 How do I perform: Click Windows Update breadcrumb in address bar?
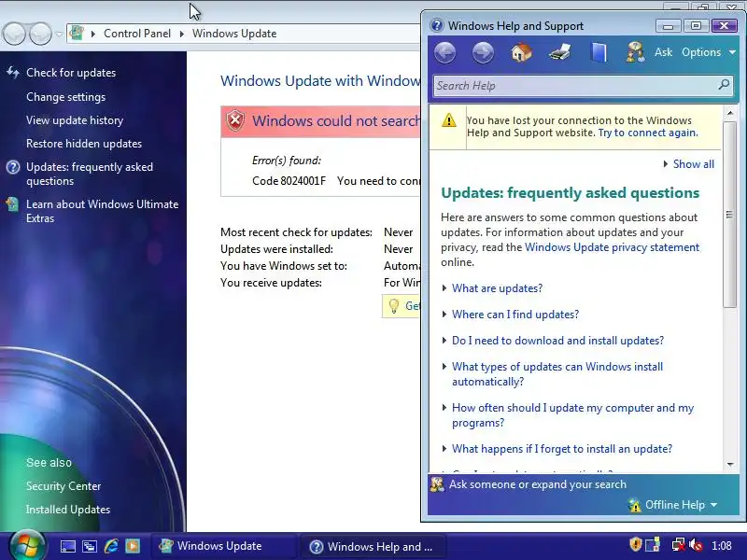coord(234,34)
